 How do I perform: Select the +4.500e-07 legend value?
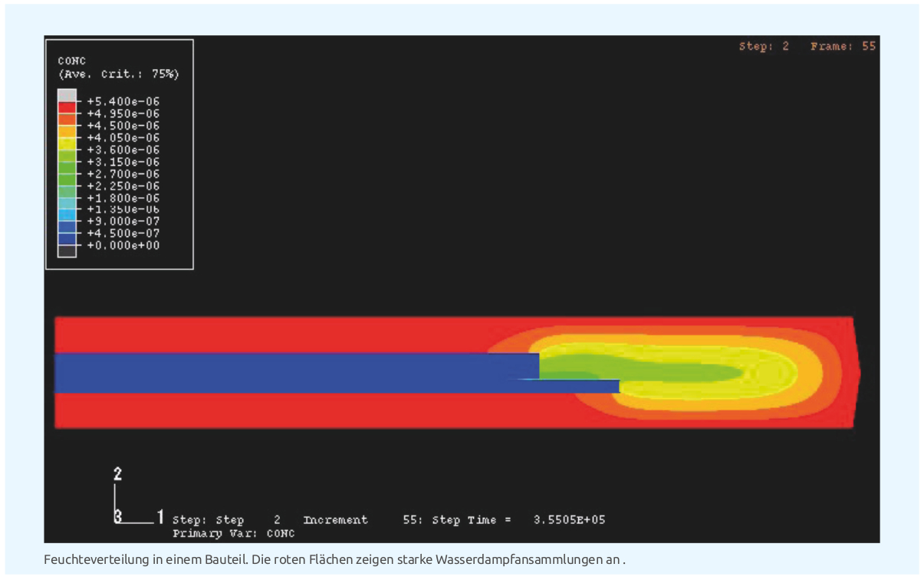click(x=123, y=233)
